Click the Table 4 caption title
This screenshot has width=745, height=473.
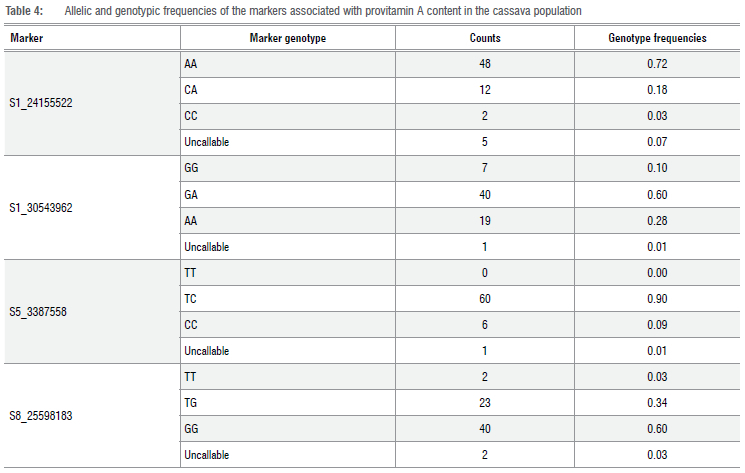310,10
